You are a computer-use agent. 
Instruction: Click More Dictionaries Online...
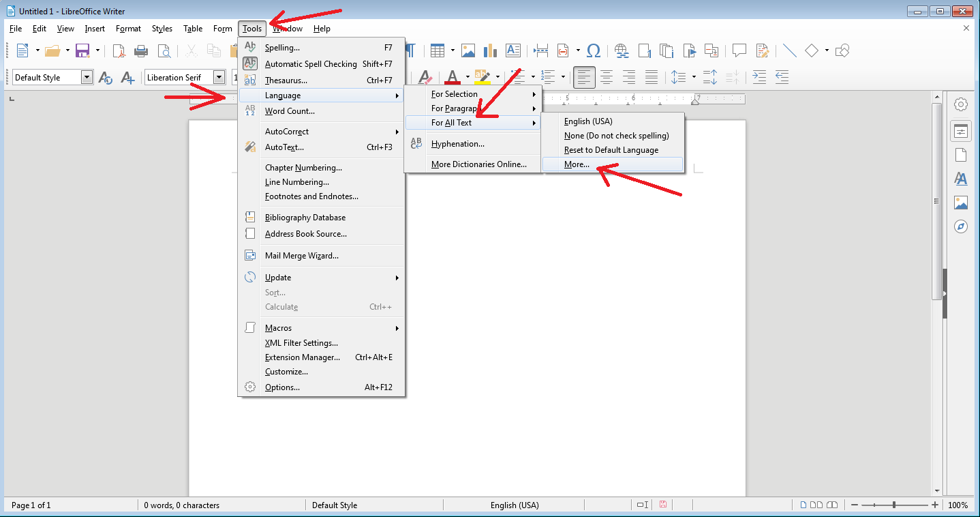[473, 164]
